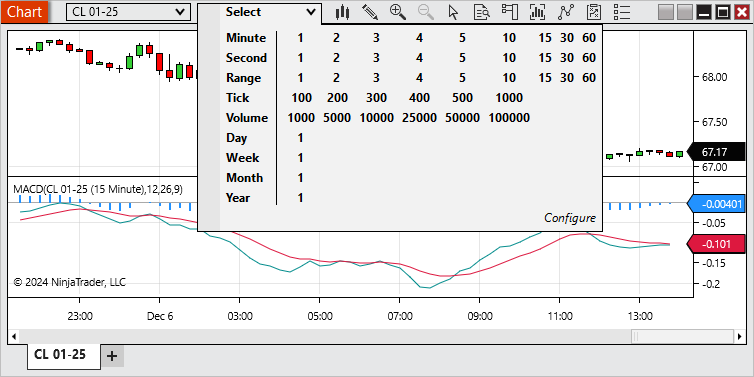Select the Drawing Tools pencil icon
754x377 pixels.
tap(370, 12)
